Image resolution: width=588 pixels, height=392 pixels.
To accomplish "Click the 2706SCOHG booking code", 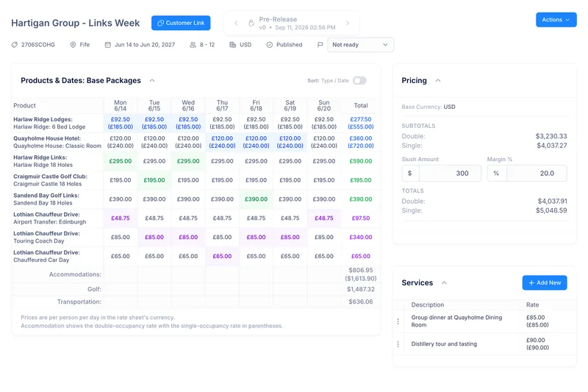I will tap(38, 45).
